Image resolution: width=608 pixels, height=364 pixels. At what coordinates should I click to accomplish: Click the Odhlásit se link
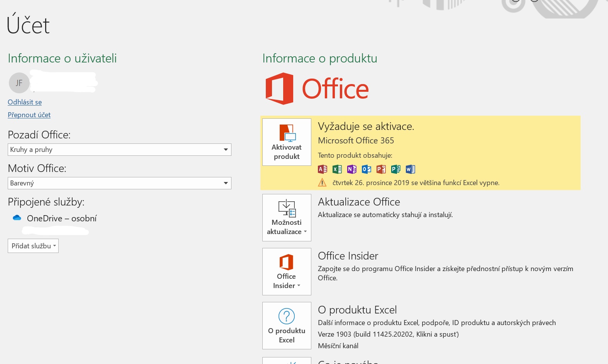click(25, 102)
